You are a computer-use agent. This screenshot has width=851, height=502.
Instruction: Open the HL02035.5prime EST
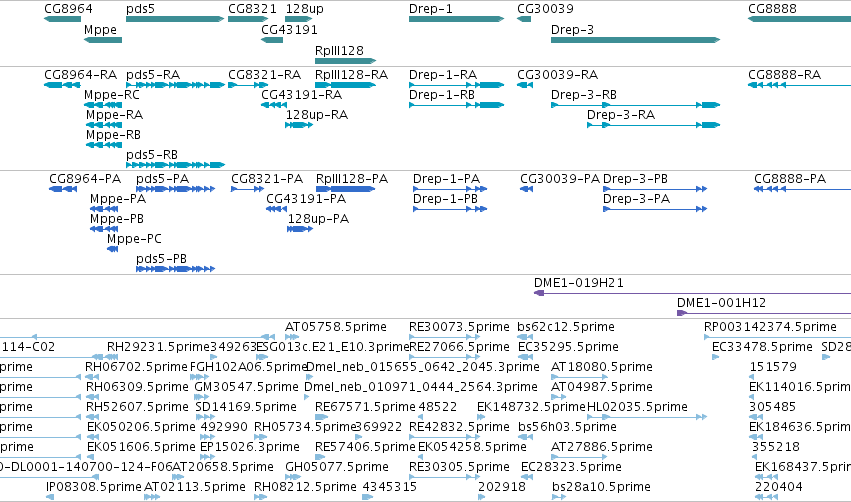tap(647, 417)
